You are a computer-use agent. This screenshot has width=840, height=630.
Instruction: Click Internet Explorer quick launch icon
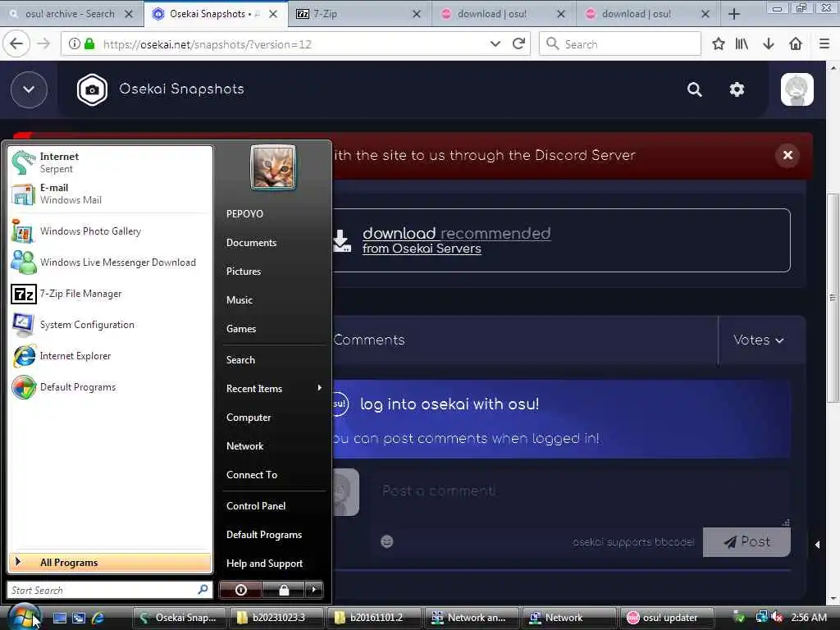(98, 618)
